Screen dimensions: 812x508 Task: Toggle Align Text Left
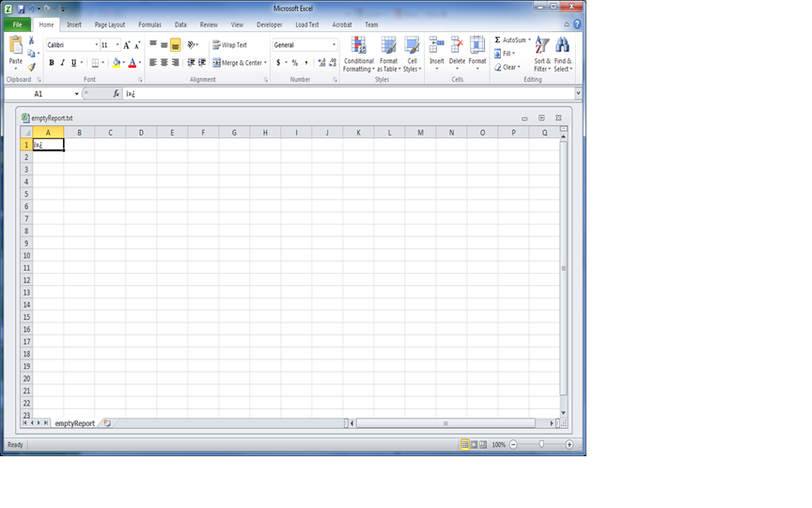[153, 63]
